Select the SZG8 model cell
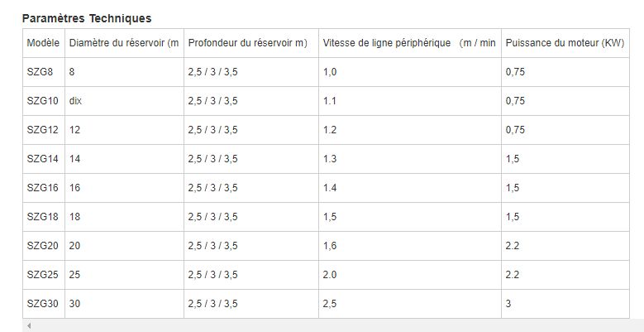 point(40,72)
